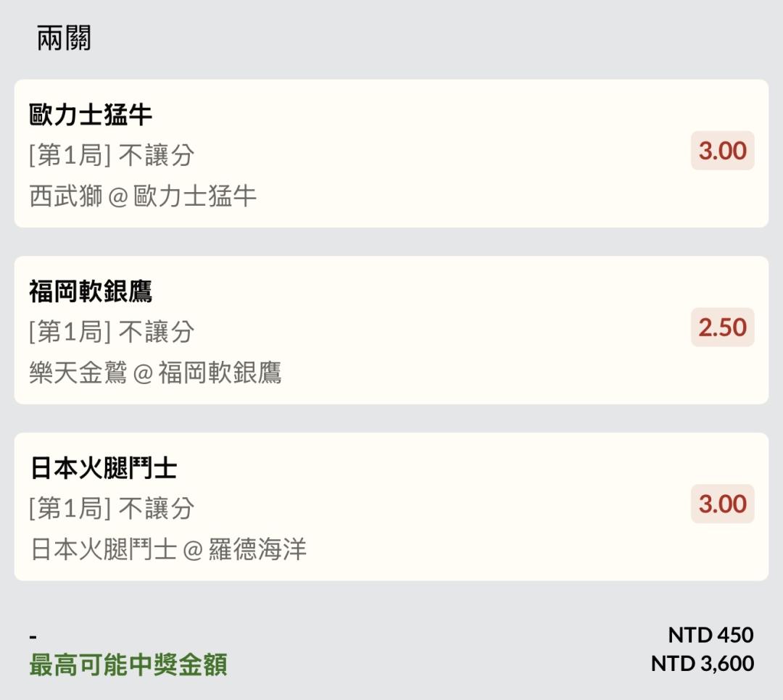This screenshot has width=783, height=700.
Task: Tap the dash above 最高可能中獎金額
Action: pos(33,636)
